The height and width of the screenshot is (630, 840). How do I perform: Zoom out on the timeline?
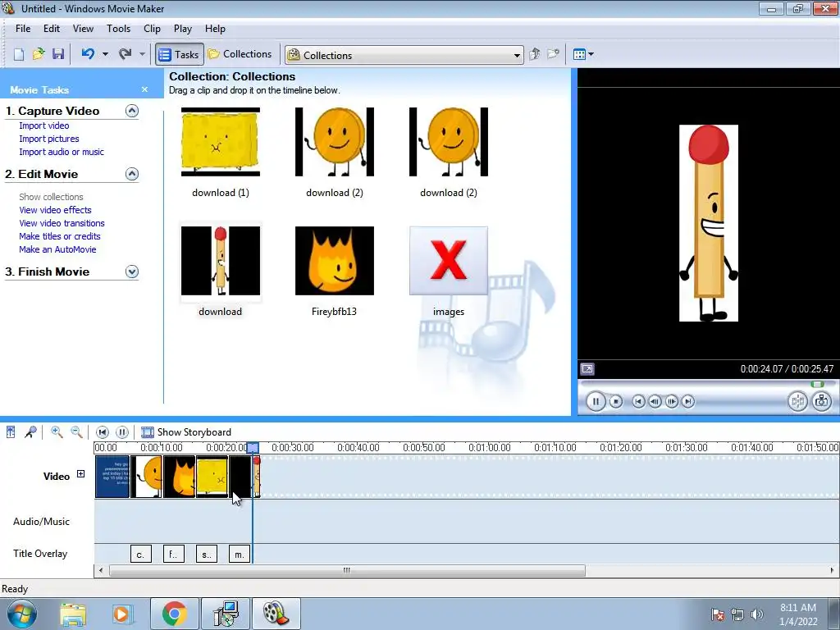[x=76, y=431]
